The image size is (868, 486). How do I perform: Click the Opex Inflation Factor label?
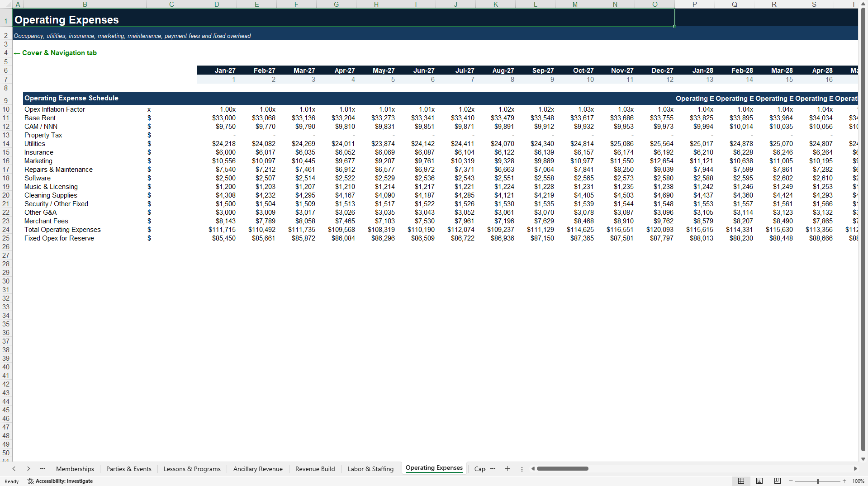[55, 109]
